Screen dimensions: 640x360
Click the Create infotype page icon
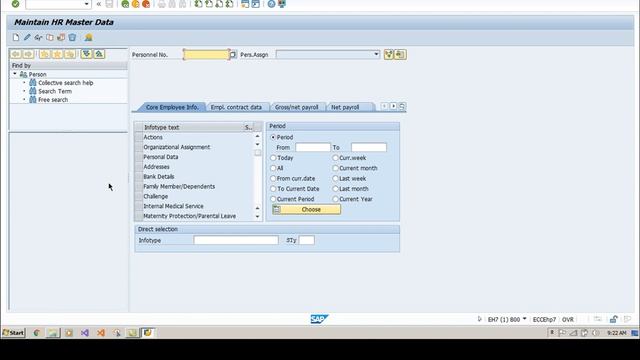(x=16, y=38)
